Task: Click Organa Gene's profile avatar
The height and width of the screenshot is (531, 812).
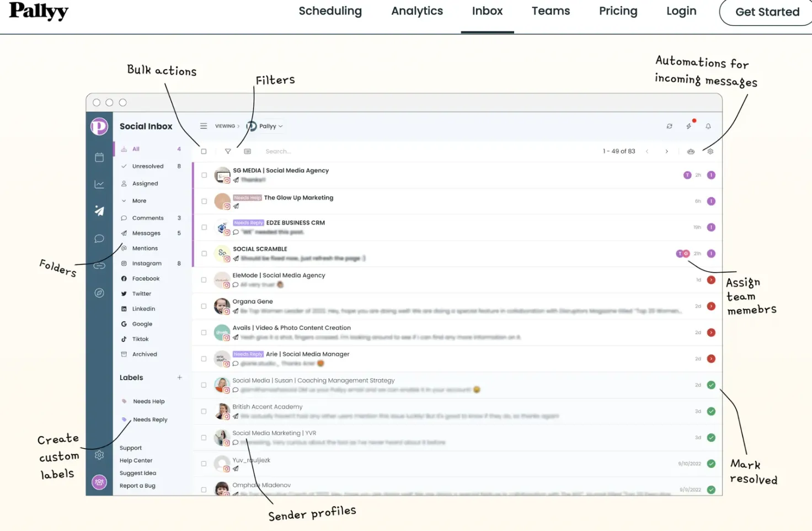Action: pos(222,306)
